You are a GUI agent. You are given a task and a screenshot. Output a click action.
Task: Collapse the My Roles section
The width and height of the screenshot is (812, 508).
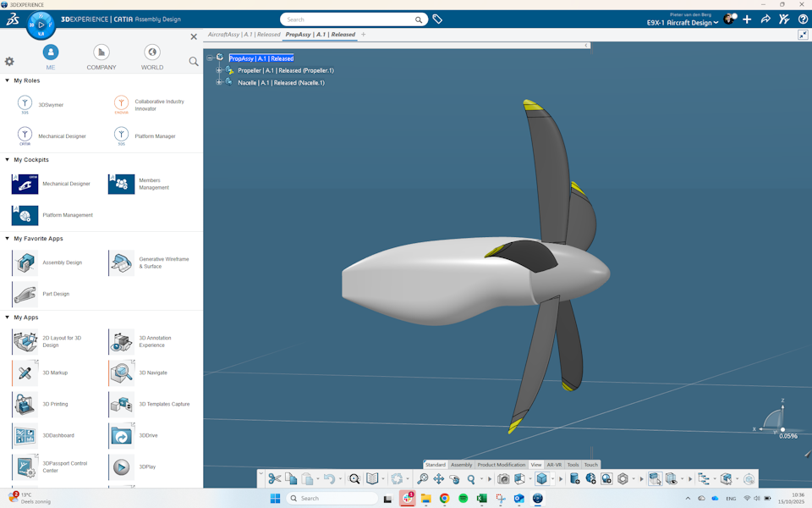(7, 80)
